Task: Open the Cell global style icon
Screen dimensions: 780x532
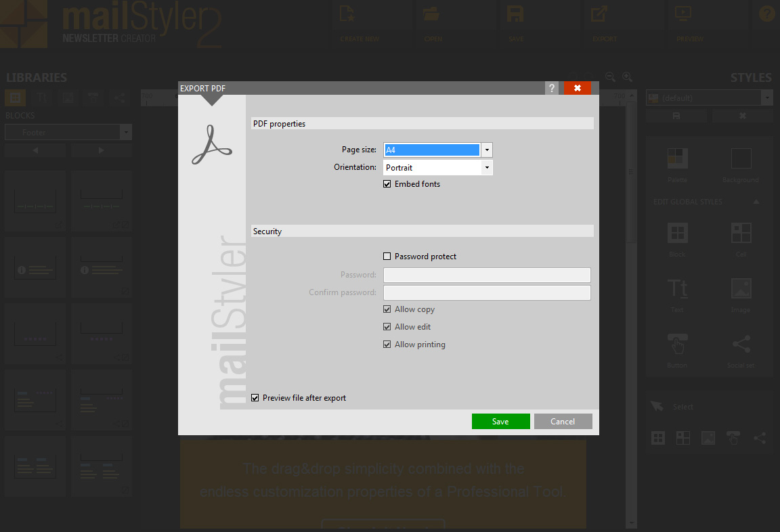Action: [x=741, y=233]
